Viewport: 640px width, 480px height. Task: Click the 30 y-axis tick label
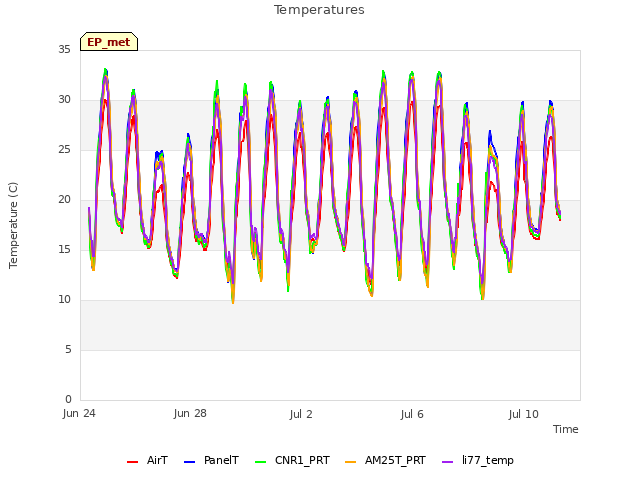64,100
